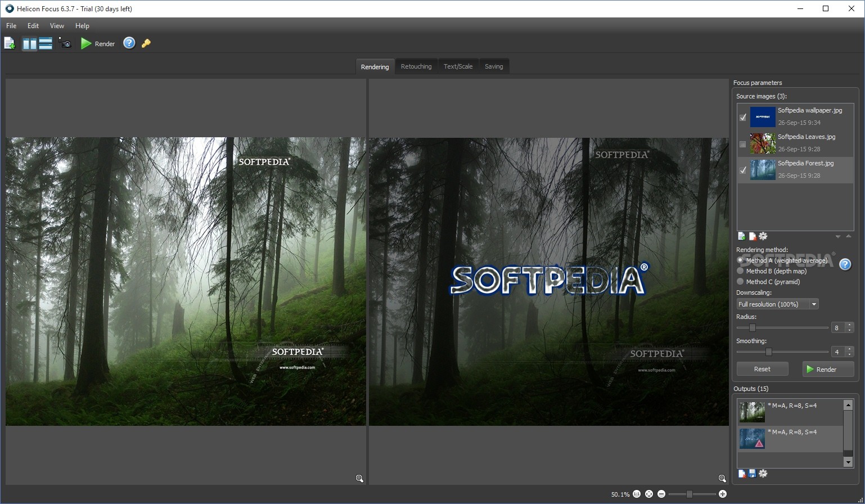This screenshot has height=504, width=865.
Task: Switch to stacked horizontal split layout
Action: pyautogui.click(x=46, y=43)
